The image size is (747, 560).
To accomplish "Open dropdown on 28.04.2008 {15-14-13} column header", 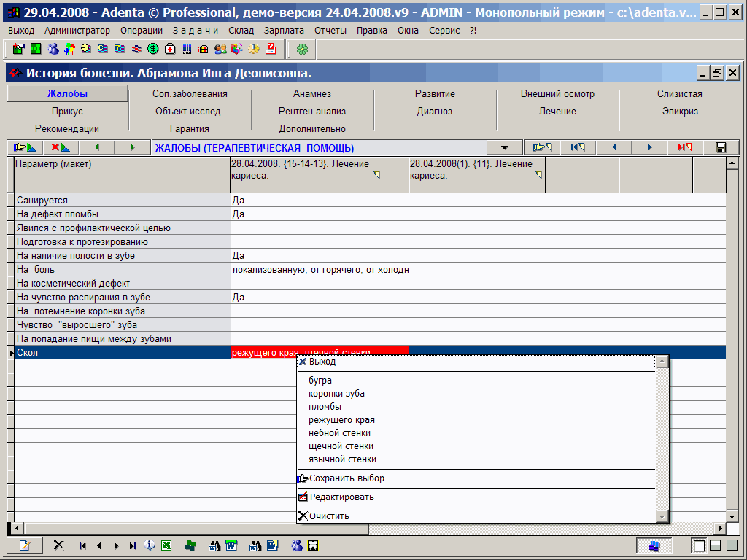I will click(376, 175).
